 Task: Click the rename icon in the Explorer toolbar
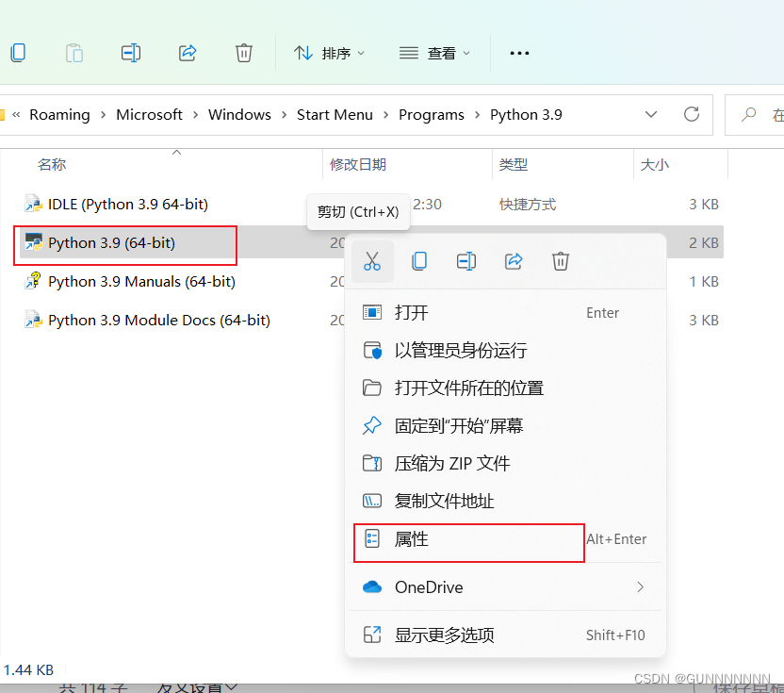[x=131, y=53]
